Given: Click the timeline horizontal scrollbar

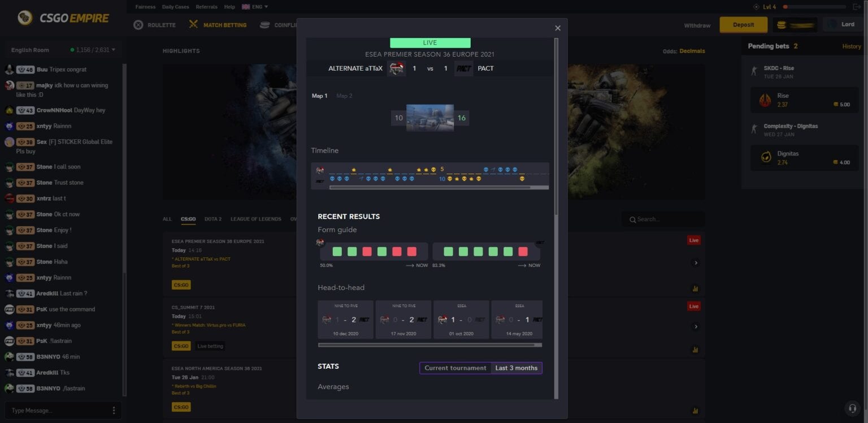Looking at the screenshot, I should tap(439, 187).
